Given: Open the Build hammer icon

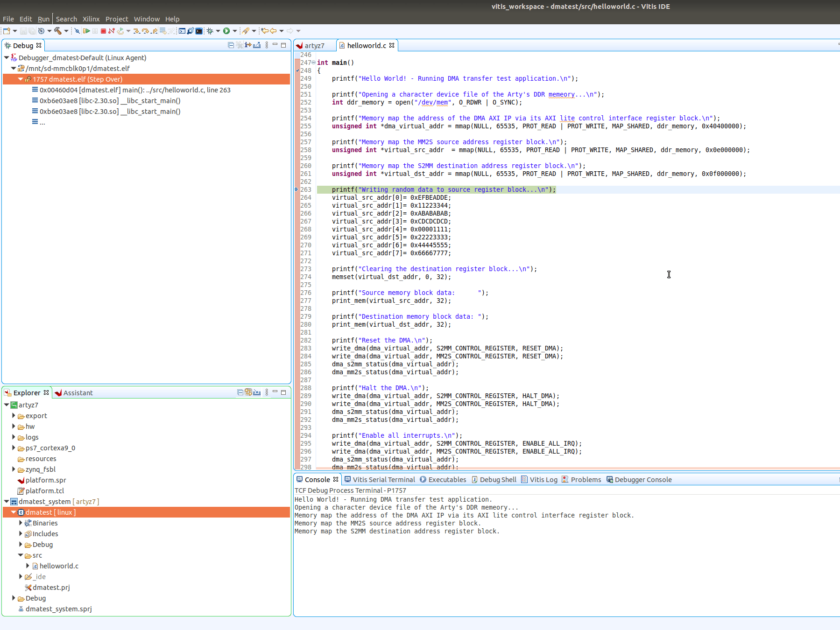Looking at the screenshot, I should coord(58,31).
